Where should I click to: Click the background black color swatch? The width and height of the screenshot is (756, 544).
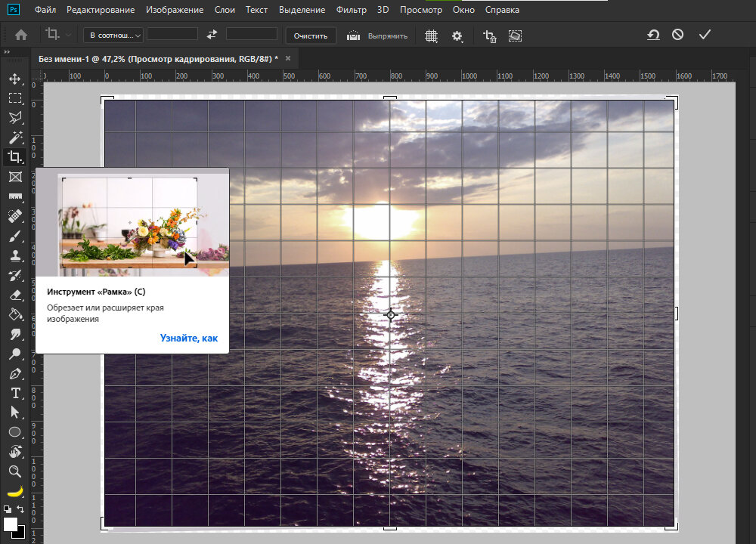(x=20, y=533)
